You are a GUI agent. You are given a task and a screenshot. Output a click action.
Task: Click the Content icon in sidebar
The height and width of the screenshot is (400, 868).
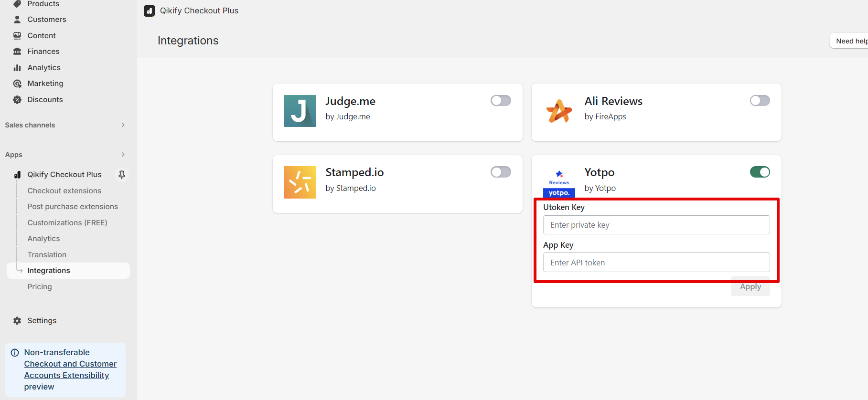coord(17,36)
